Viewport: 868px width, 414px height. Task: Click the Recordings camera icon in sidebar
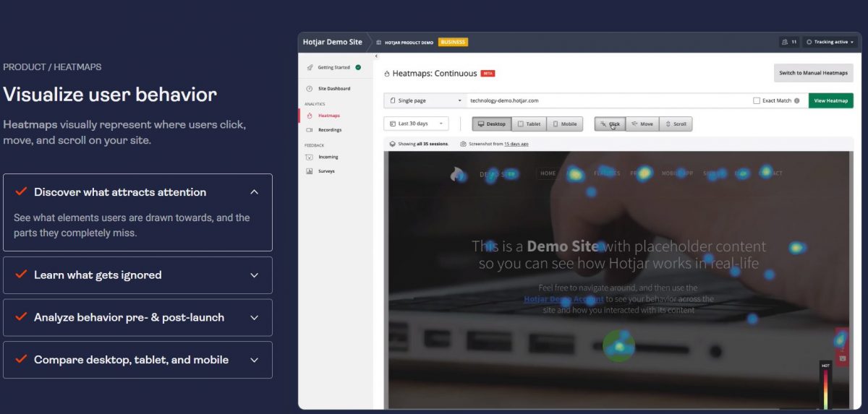point(310,130)
